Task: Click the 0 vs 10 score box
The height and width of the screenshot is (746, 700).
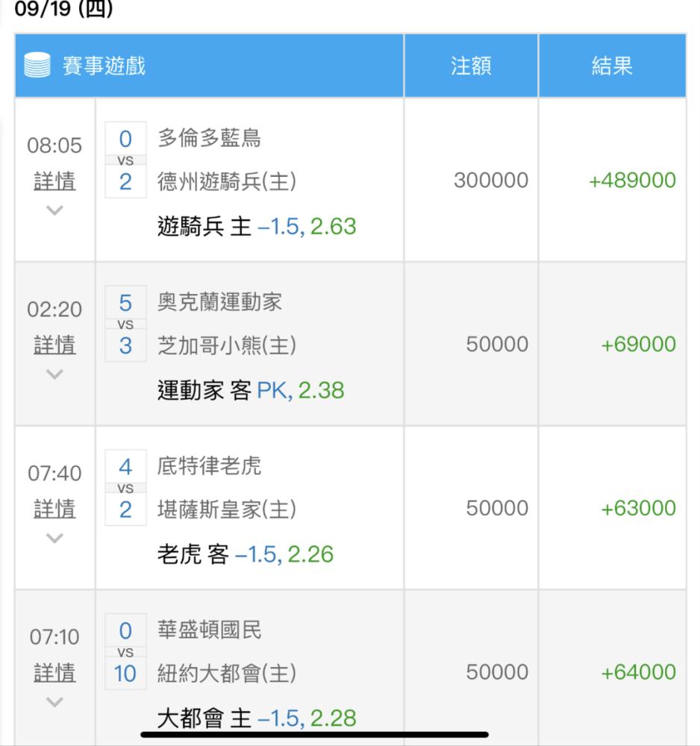Action: [125, 652]
